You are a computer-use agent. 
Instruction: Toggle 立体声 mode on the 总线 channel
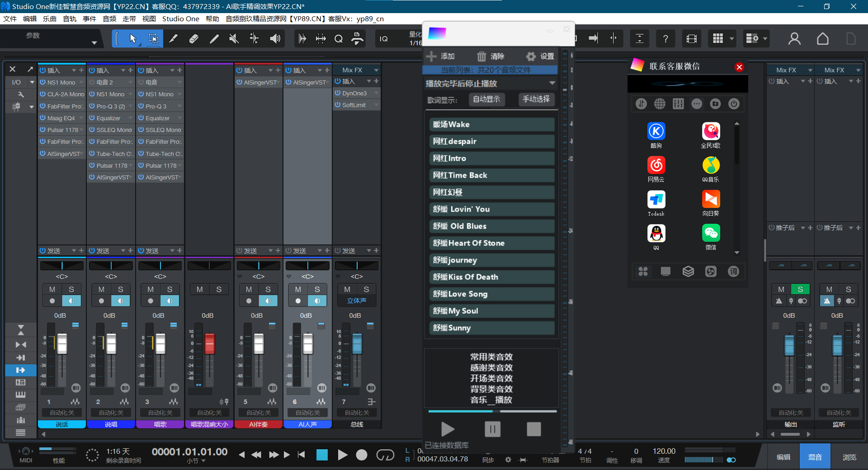coord(356,301)
